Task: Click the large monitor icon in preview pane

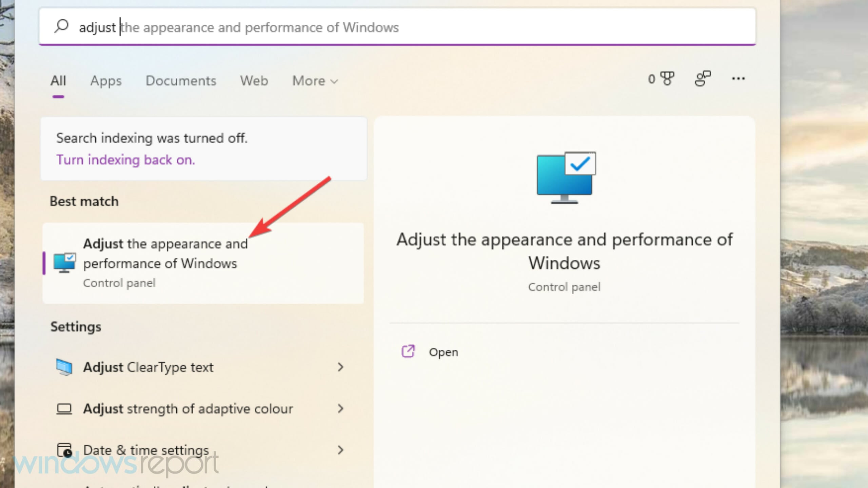Action: [x=565, y=178]
